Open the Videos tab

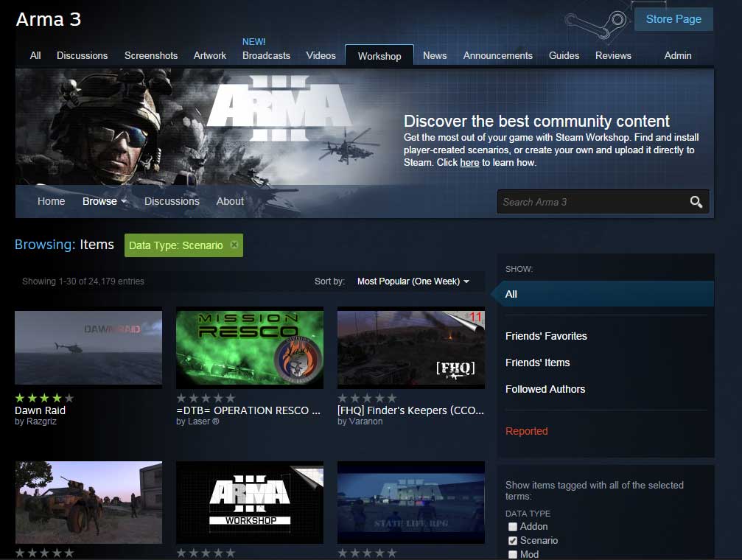pyautogui.click(x=321, y=55)
